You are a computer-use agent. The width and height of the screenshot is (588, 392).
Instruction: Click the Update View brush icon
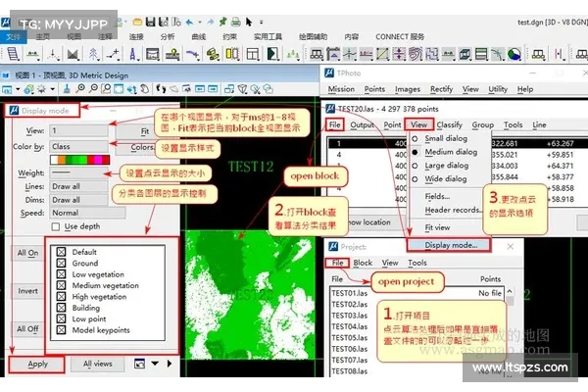pos(67,89)
